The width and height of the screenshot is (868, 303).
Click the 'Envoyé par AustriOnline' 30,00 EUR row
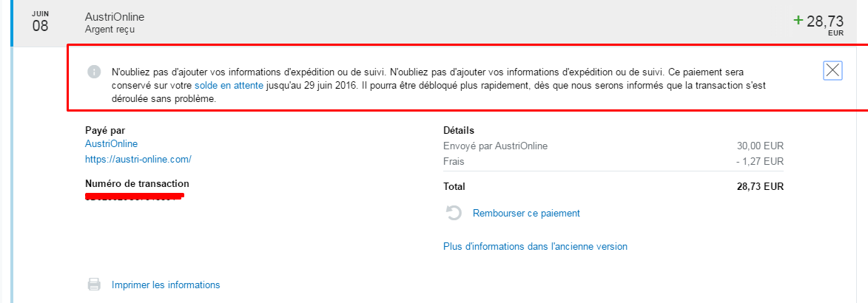(613, 146)
